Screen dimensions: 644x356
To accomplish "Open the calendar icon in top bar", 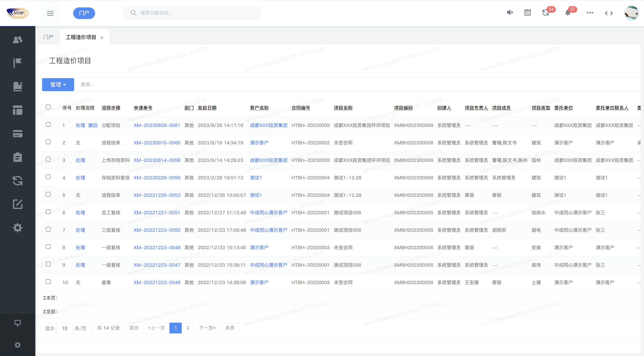I will coord(527,13).
